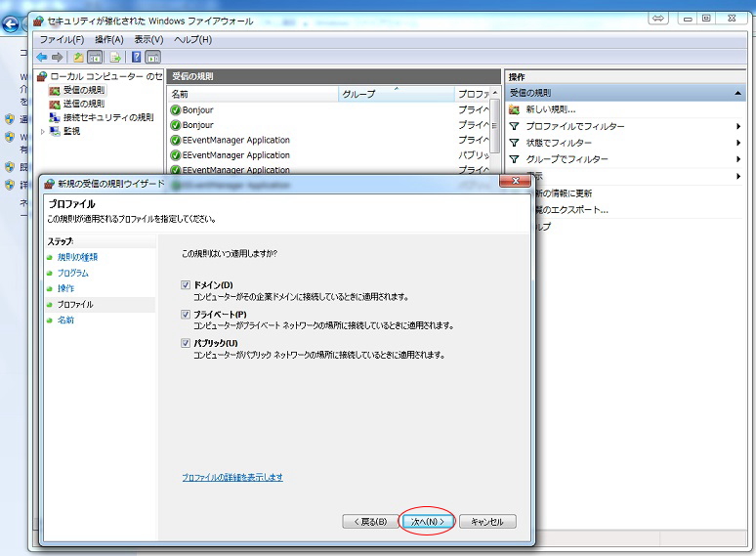The image size is (756, 556).
Task: Click the 新しい規則 new rule icon
Action: [514, 110]
